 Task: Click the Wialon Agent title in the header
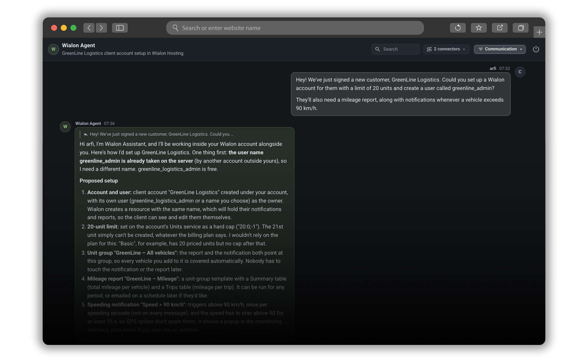pyautogui.click(x=78, y=45)
